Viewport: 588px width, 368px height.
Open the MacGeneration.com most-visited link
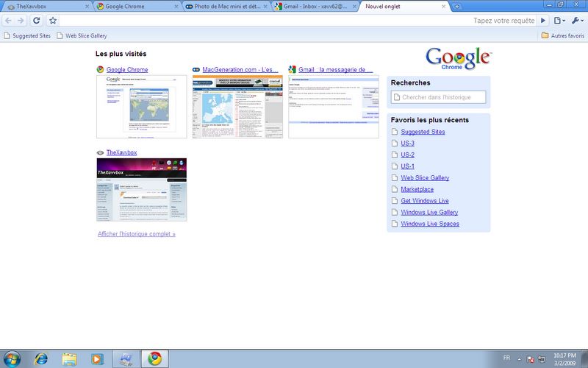(x=240, y=69)
